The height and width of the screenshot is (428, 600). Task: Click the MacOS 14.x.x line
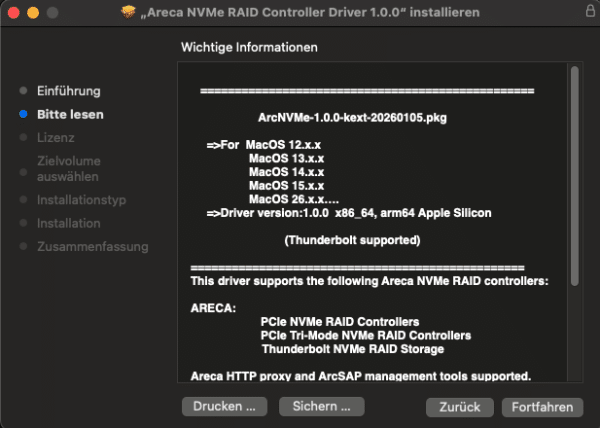(286, 172)
